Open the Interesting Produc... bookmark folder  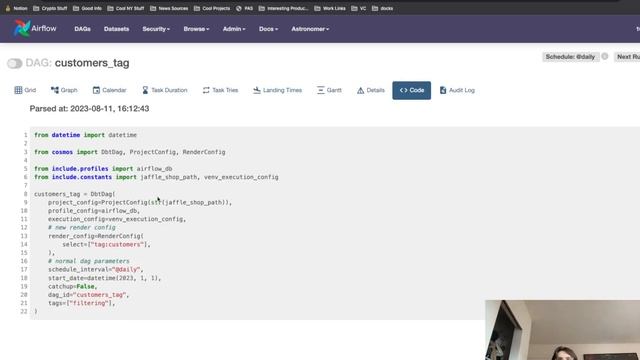point(283,8)
